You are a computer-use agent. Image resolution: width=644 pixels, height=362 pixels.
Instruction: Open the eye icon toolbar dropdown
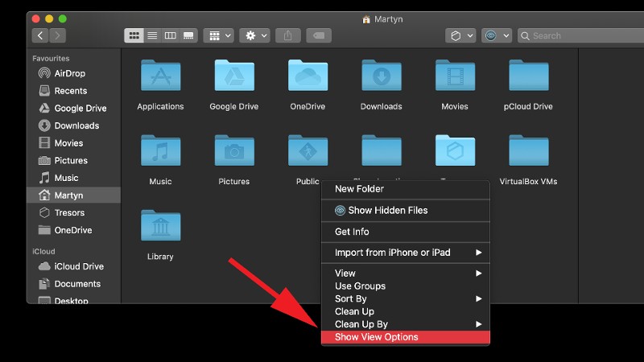pyautogui.click(x=497, y=35)
